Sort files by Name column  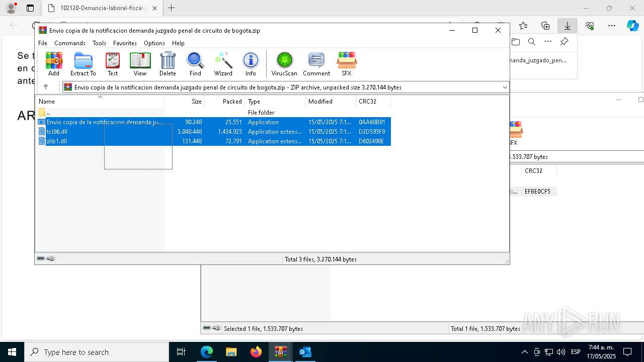coord(100,101)
